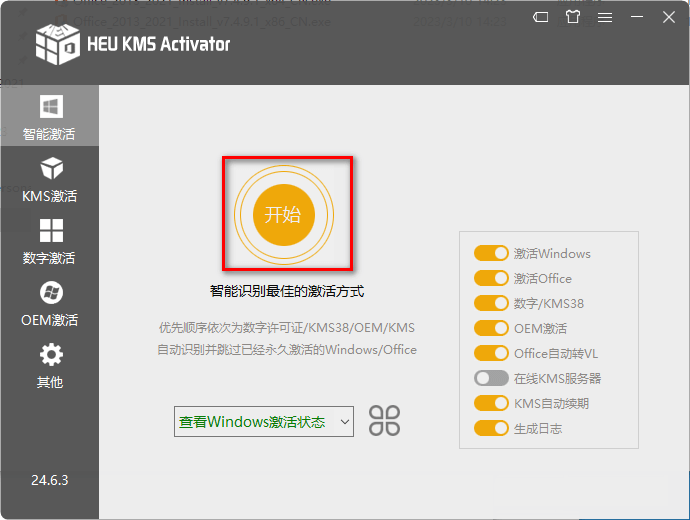Open the 数字激活 tab
Image resolution: width=690 pixels, height=520 pixels.
pyautogui.click(x=50, y=242)
